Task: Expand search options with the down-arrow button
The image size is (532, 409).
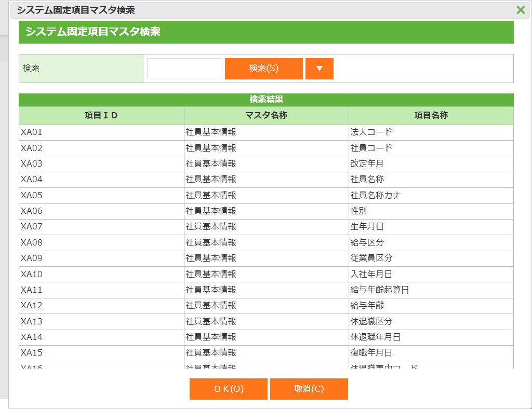Action: 319,69
